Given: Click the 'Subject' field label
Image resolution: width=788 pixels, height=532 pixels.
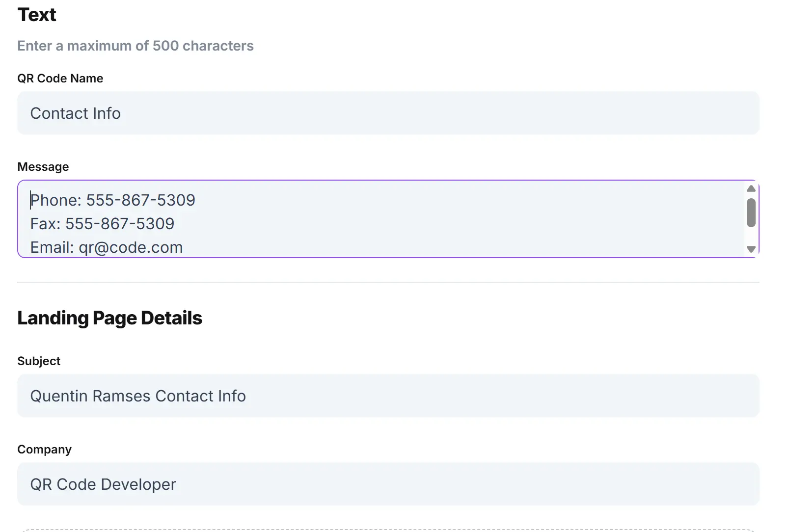Looking at the screenshot, I should click(38, 361).
